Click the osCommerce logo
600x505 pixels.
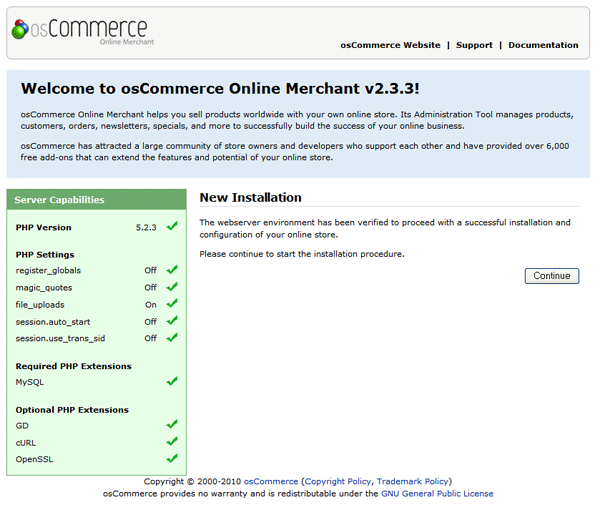coord(79,31)
